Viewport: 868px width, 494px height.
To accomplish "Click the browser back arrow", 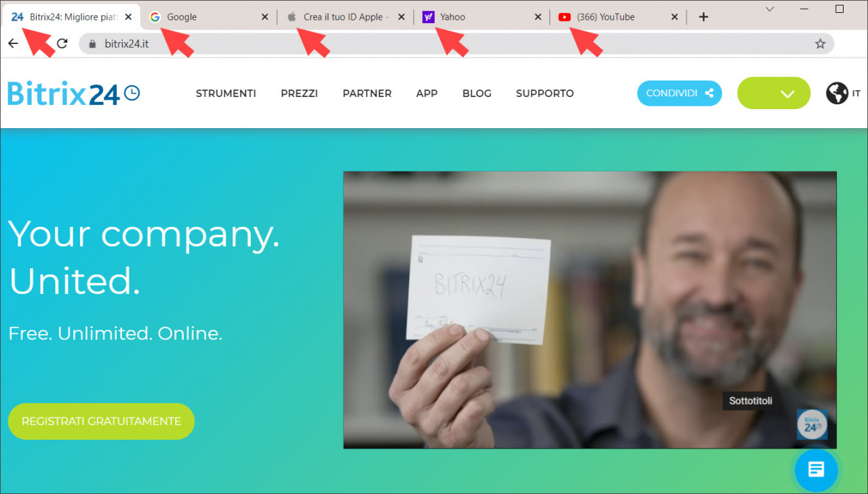I will 13,43.
